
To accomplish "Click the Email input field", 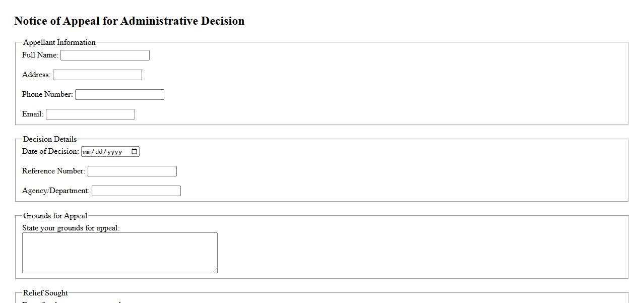I will [x=90, y=114].
